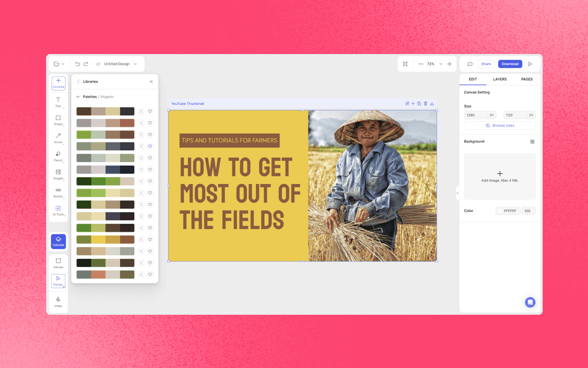Toggle the Background transparency pattern icon
588x368 pixels.
coord(532,141)
